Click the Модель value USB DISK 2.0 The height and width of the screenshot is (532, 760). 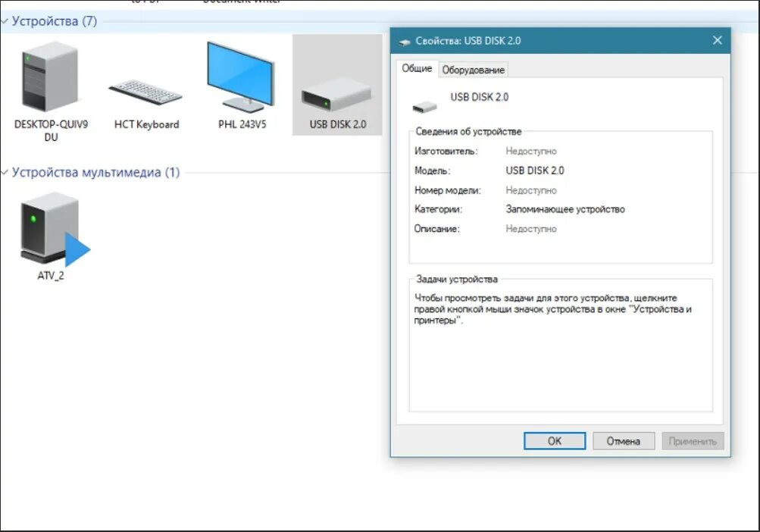click(535, 171)
